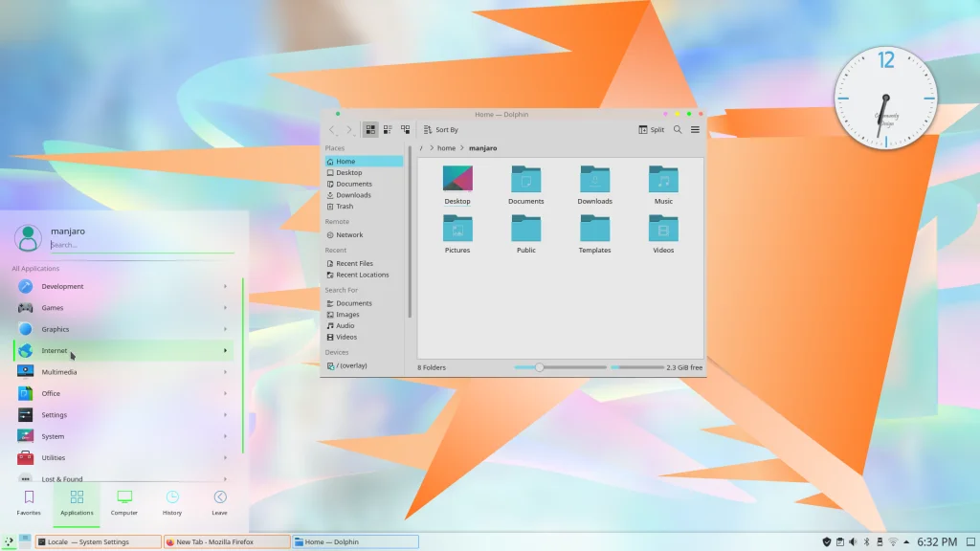
Task: Expand the Games category
Action: click(x=123, y=307)
